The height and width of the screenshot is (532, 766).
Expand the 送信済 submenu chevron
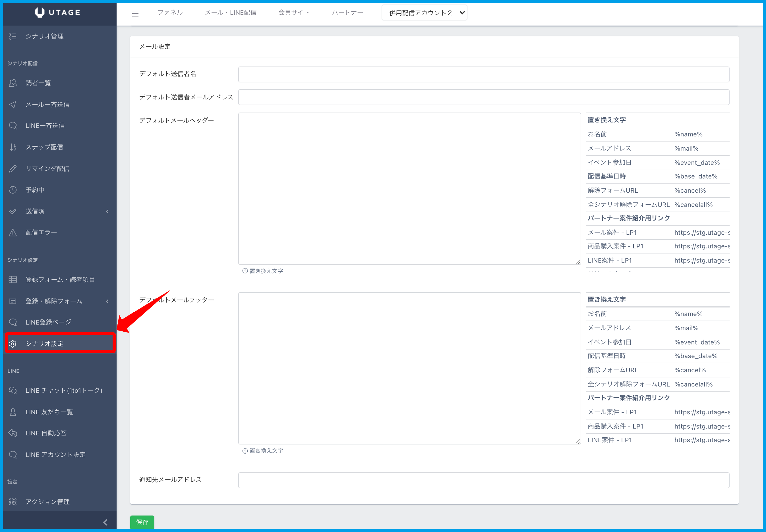click(x=107, y=211)
